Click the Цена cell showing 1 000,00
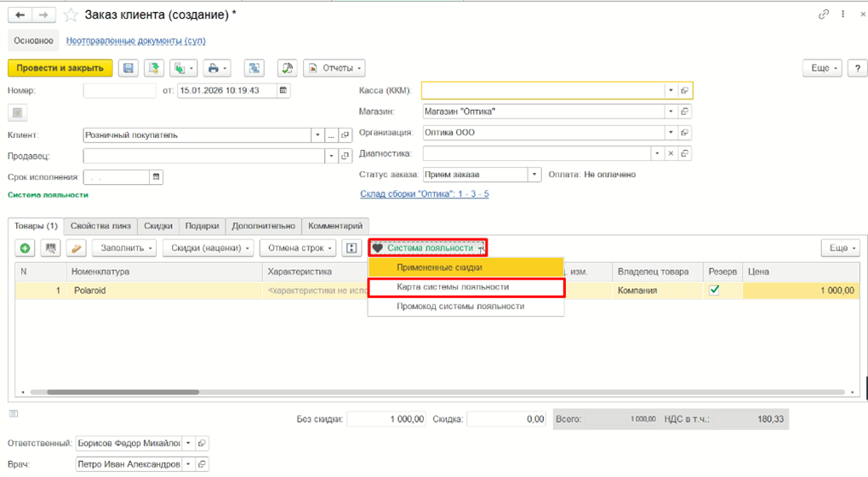The image size is (868, 477). (801, 290)
